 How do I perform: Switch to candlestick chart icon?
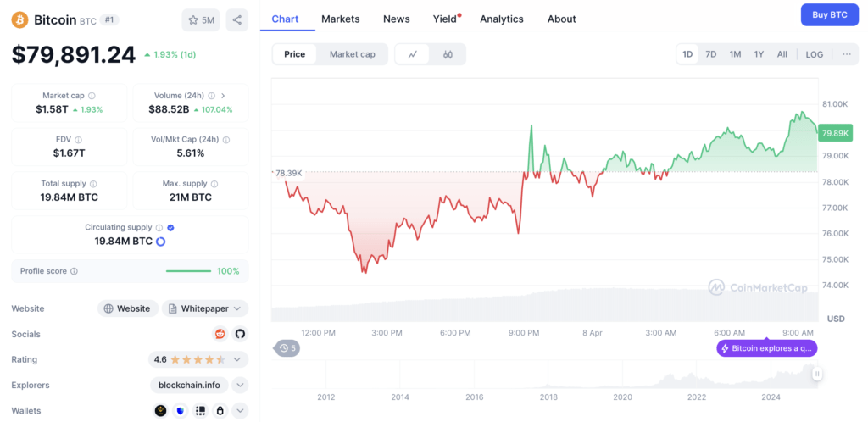448,54
